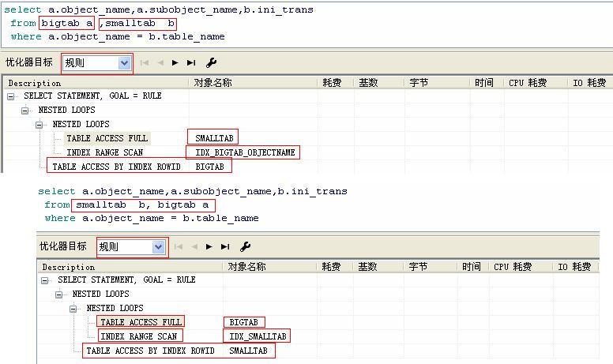Screen dimensions: 613x364
Task: Open preferences wrench in upper plan toolbar
Action: tap(211, 62)
